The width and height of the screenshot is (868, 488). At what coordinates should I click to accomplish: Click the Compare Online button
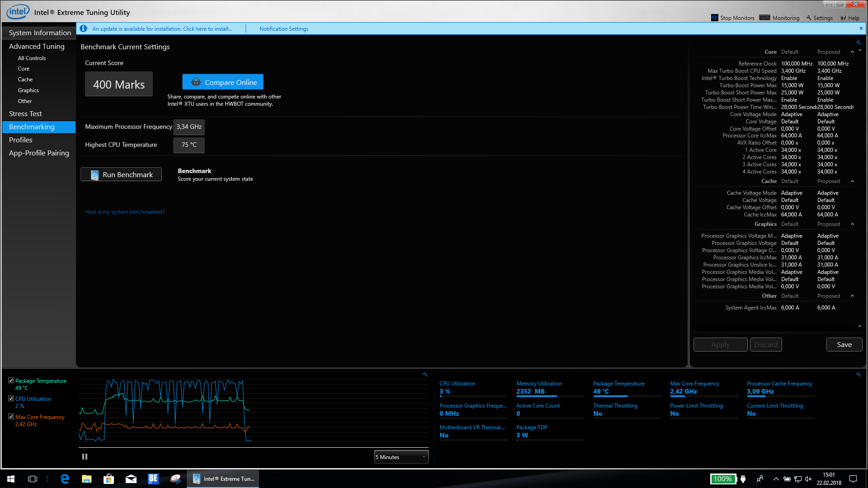223,82
